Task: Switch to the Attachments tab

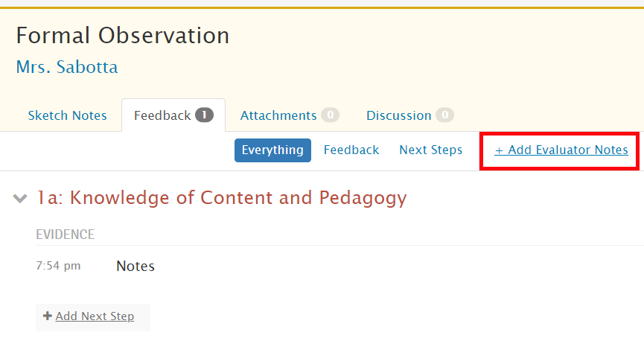Action: pos(278,115)
